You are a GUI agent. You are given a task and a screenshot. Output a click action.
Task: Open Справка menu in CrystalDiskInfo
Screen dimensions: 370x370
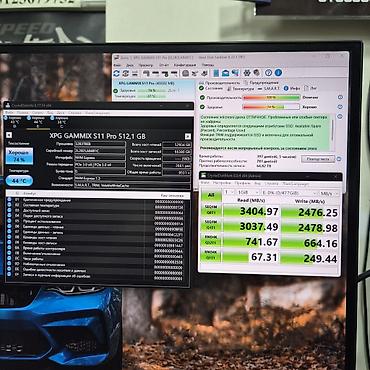point(75,113)
